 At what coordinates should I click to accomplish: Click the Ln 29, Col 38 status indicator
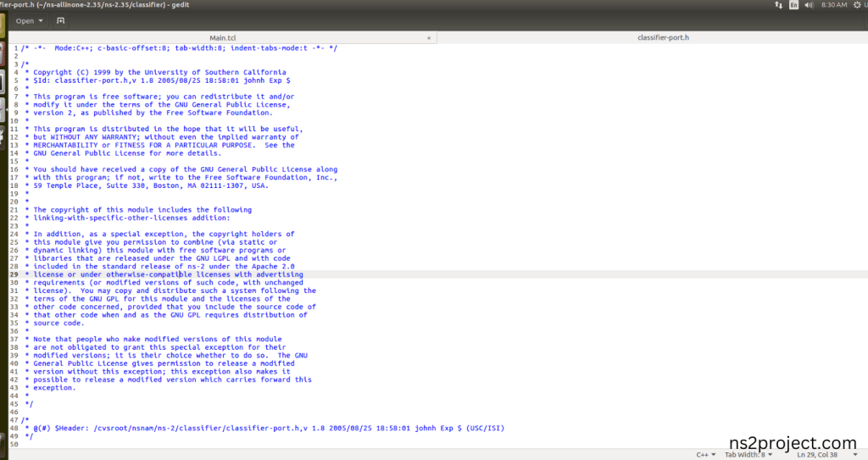(x=817, y=454)
